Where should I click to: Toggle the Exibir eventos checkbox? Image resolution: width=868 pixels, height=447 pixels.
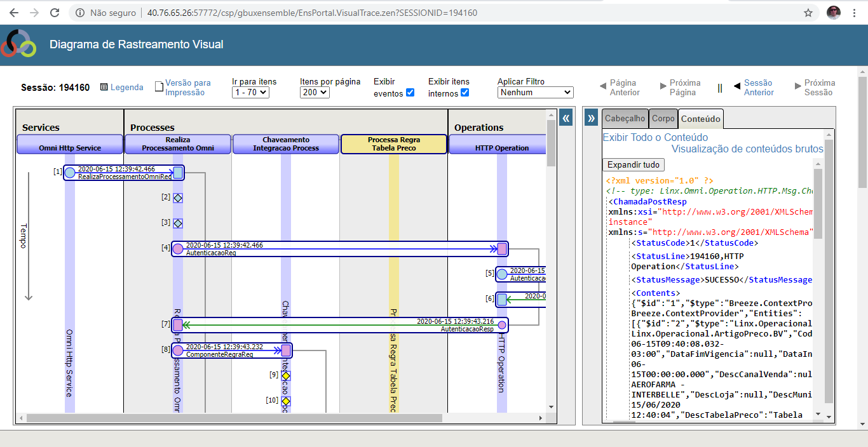(410, 93)
